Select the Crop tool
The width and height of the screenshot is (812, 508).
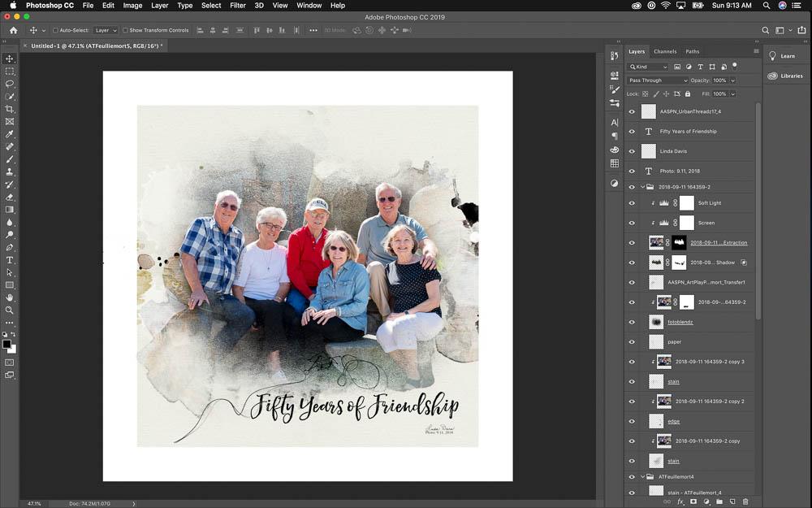tap(9, 109)
